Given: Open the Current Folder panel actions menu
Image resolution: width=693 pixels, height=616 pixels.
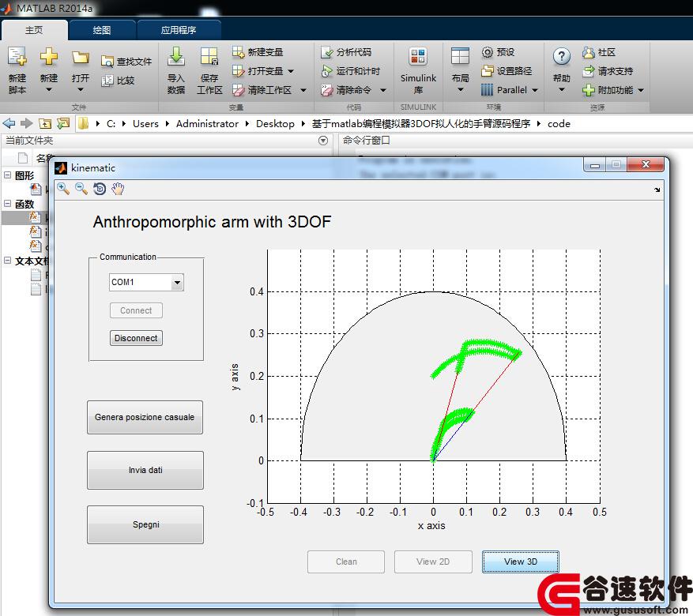Looking at the screenshot, I should click(x=323, y=141).
